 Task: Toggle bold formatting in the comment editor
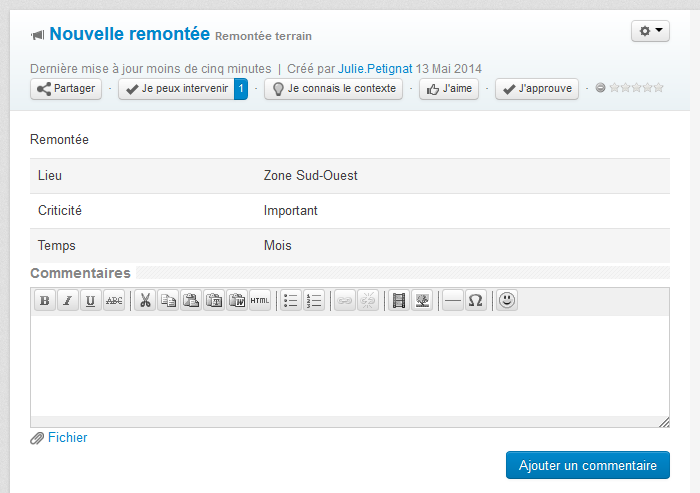[x=45, y=300]
